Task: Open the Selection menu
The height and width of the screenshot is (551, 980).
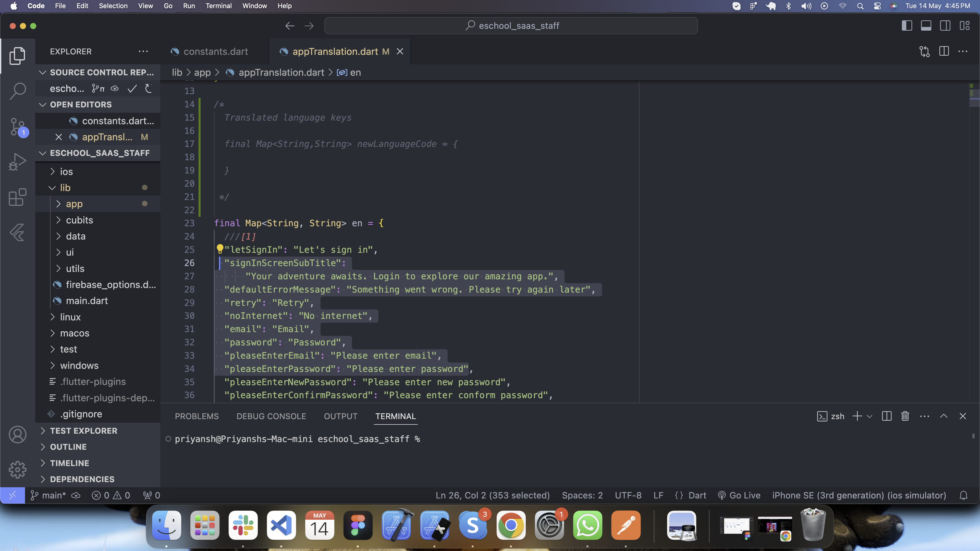Action: point(113,6)
